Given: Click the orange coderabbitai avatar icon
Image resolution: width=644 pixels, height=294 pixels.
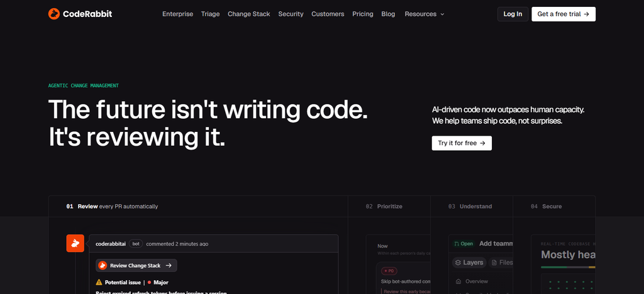Looking at the screenshot, I should [75, 243].
